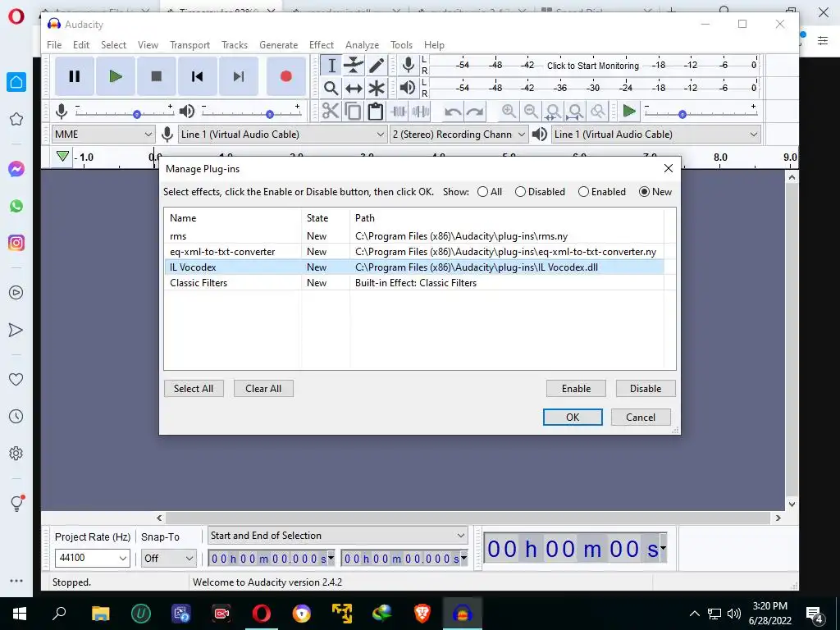The height and width of the screenshot is (630, 840).
Task: Click the Trim audio icon
Action: point(398,112)
